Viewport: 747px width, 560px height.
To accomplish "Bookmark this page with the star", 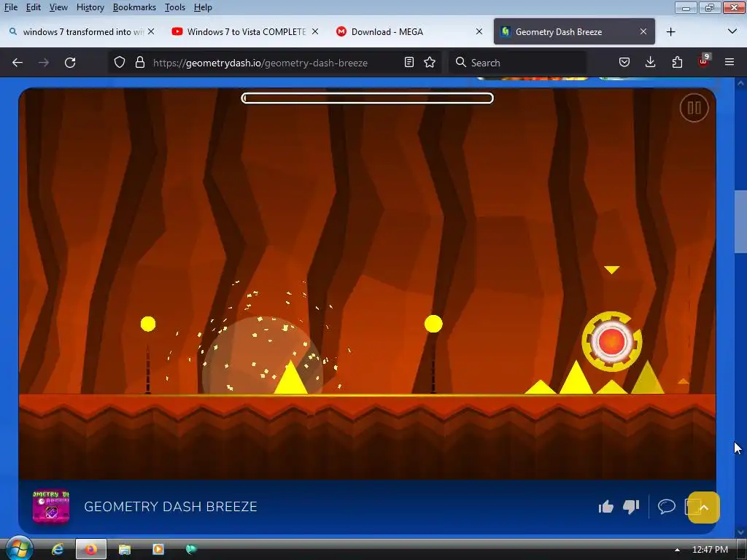I will click(x=430, y=63).
